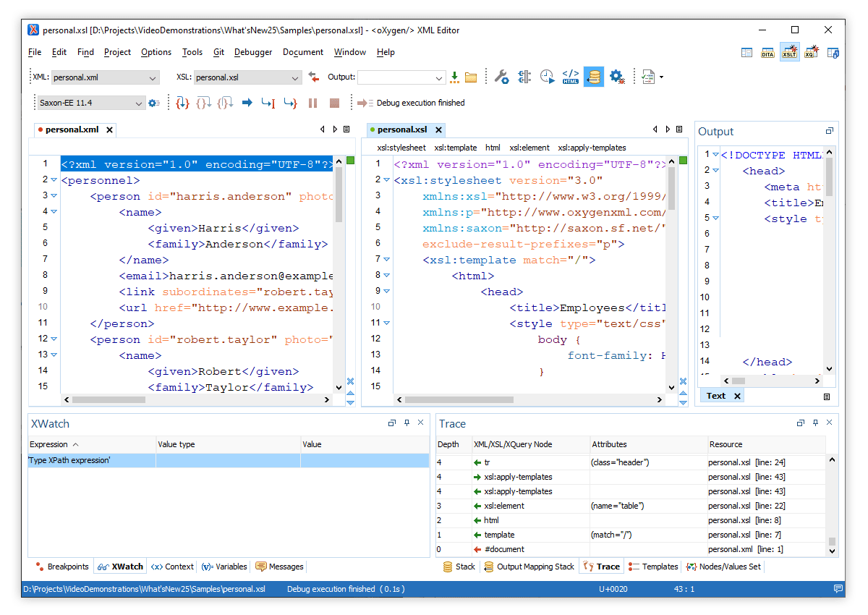Click the Run to cursor icon

(268, 103)
